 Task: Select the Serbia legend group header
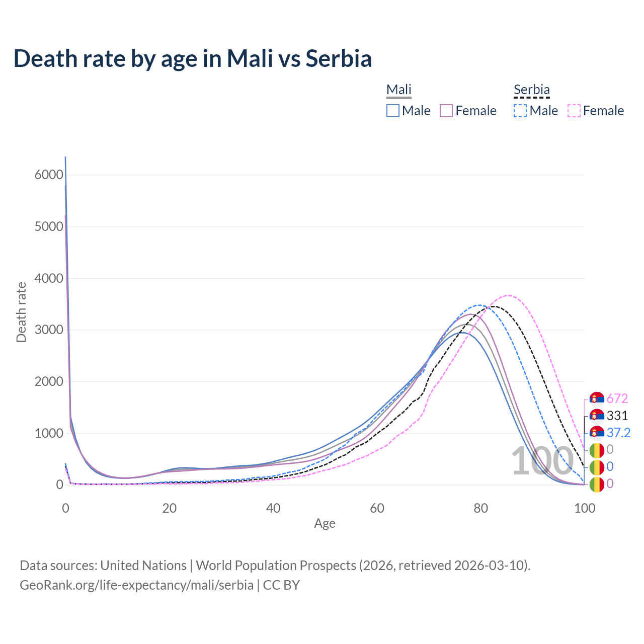click(531, 90)
